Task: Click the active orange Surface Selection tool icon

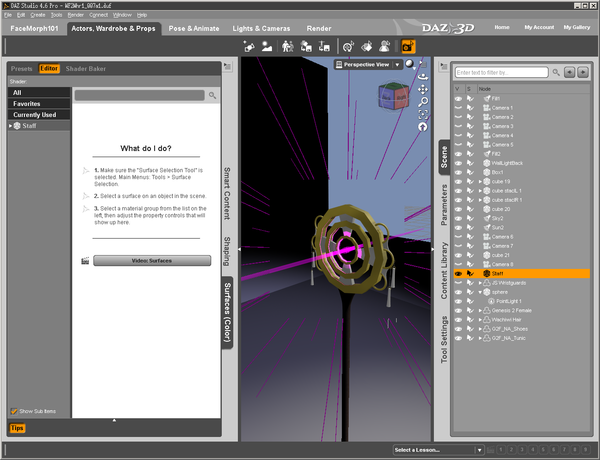Action: pyautogui.click(x=408, y=47)
